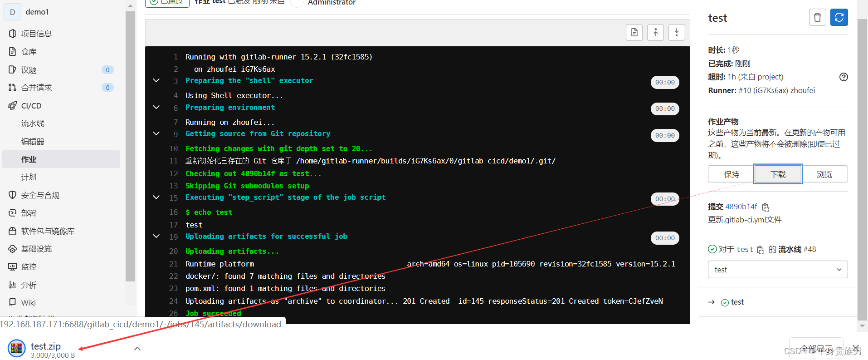Click the 合并请求 count badge 0

pos(107,88)
